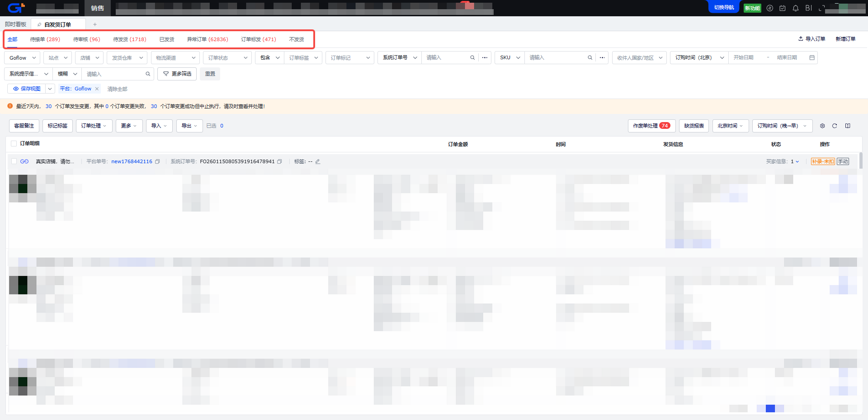This screenshot has height=420, width=868.
Task: Open the 订单标记 dropdown
Action: point(349,58)
